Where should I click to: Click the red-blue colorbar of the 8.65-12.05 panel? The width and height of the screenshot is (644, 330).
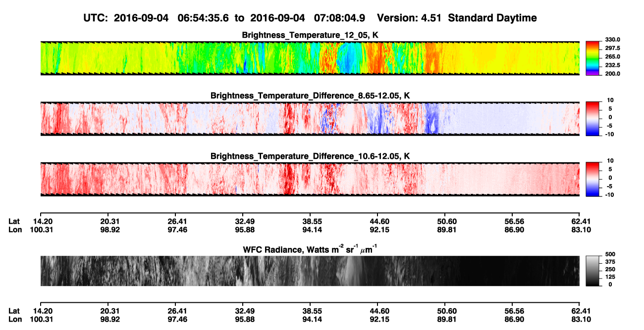pos(592,119)
